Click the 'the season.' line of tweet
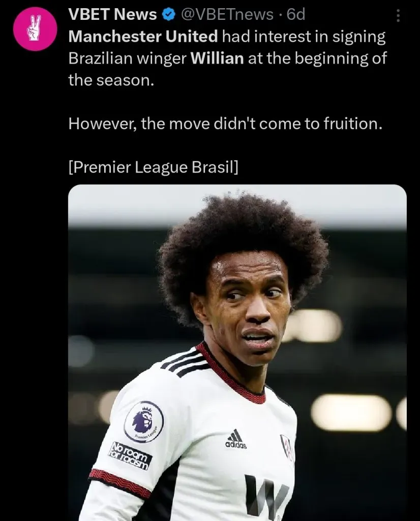 pyautogui.click(x=111, y=80)
